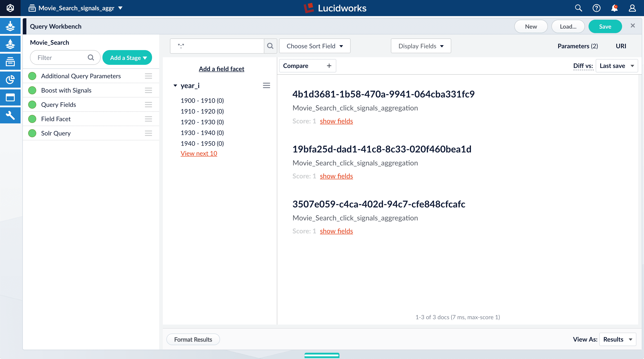Click the notifications bell icon
This screenshot has height=359, width=644.
tap(614, 8)
